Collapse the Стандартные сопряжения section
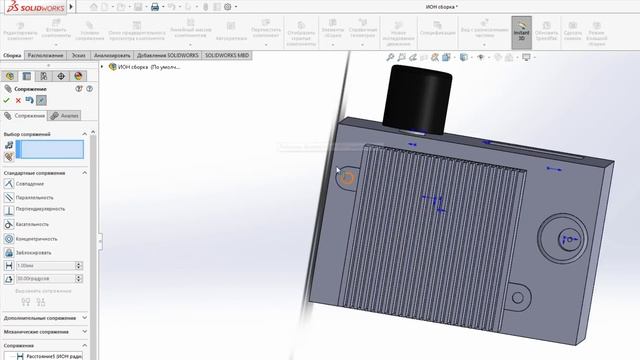640x360 pixels. point(84,173)
